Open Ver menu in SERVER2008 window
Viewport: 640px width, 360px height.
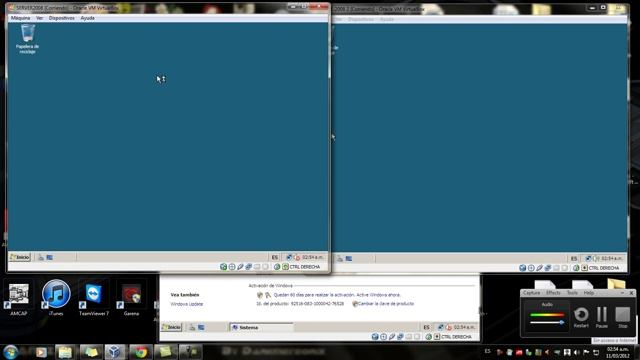tap(39, 18)
